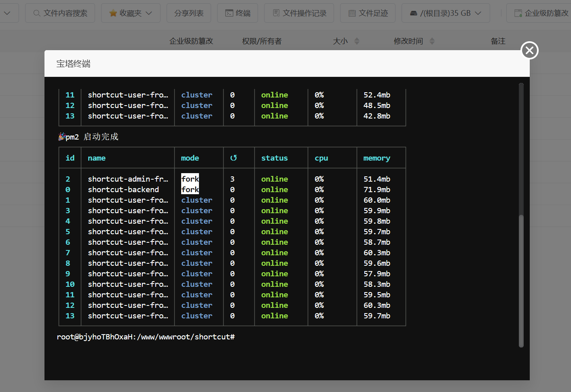Viewport: 571px width, 392px height.
Task: Launch the 终端 terminal button
Action: (x=237, y=13)
